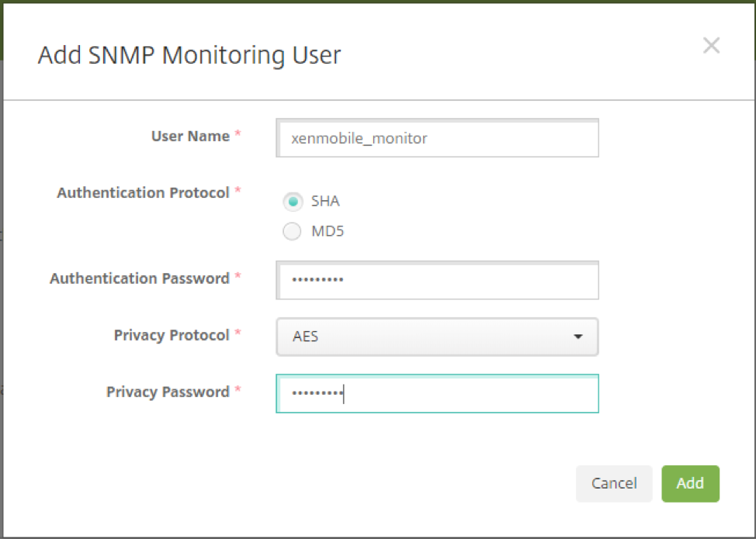Viewport: 756px width, 539px height.
Task: Open the Privacy Protocol dropdown
Action: point(436,337)
